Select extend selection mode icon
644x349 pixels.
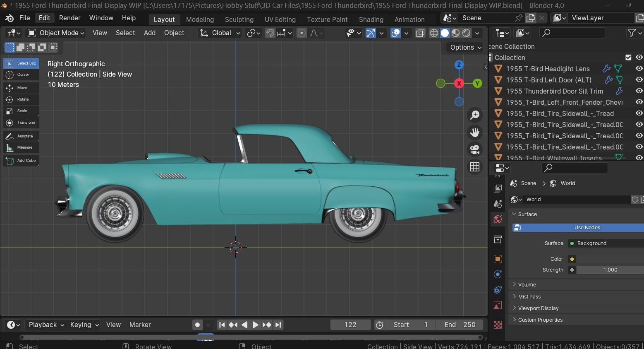pos(20,48)
